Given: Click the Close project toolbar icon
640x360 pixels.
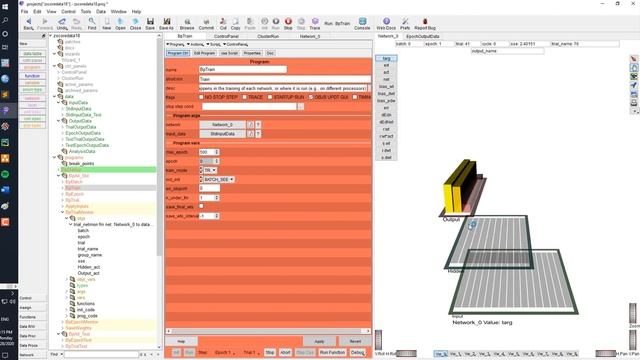Looking at the screenshot, I should pos(136,23).
